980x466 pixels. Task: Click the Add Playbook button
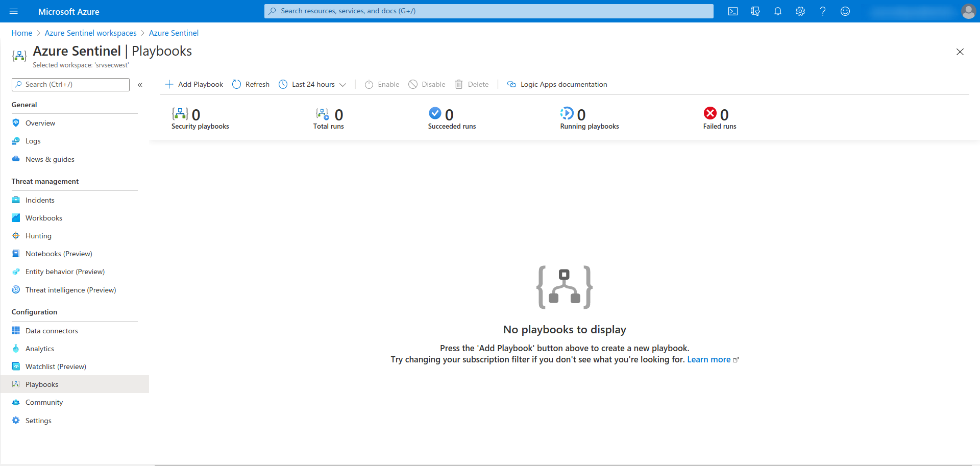pyautogui.click(x=194, y=85)
